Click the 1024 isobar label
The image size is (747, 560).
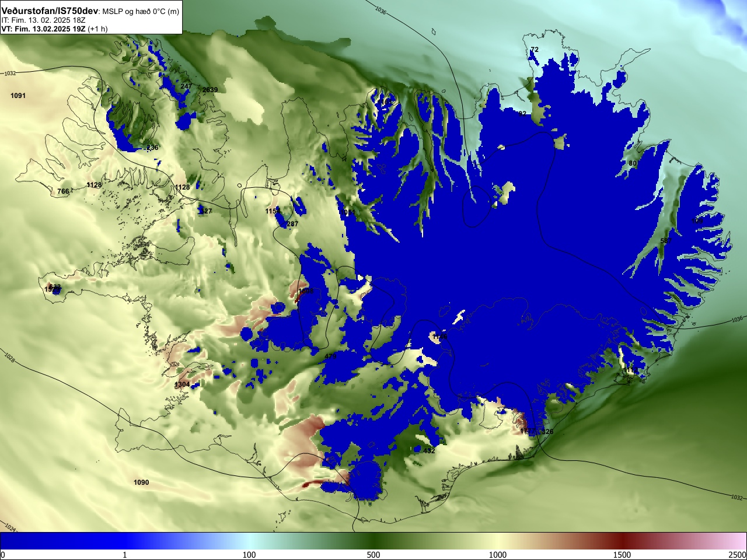click(x=10, y=528)
